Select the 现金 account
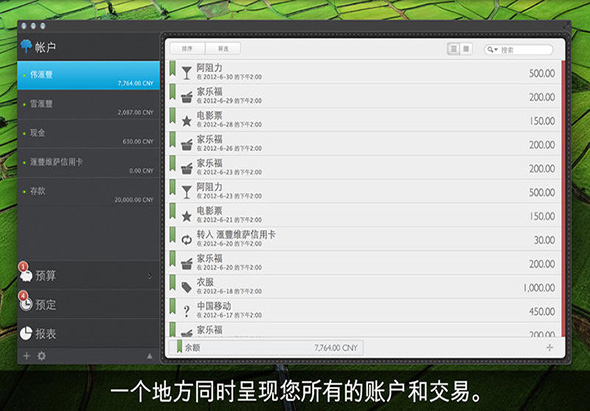 pyautogui.click(x=88, y=134)
